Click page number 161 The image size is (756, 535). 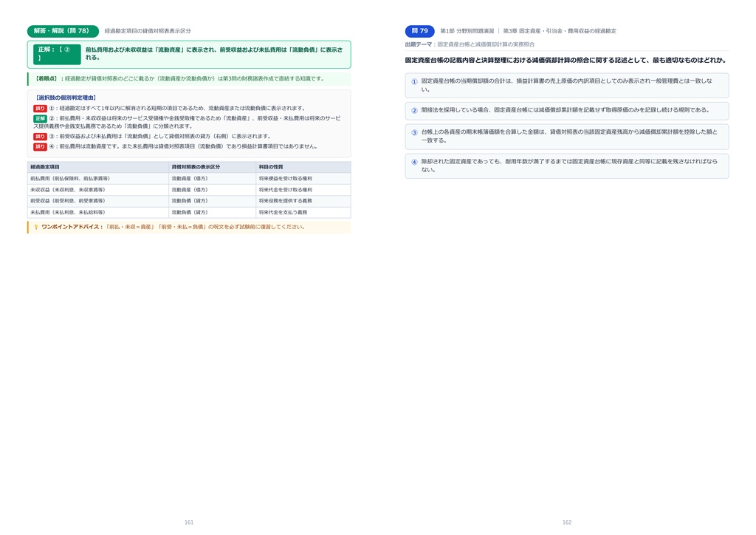(x=189, y=522)
